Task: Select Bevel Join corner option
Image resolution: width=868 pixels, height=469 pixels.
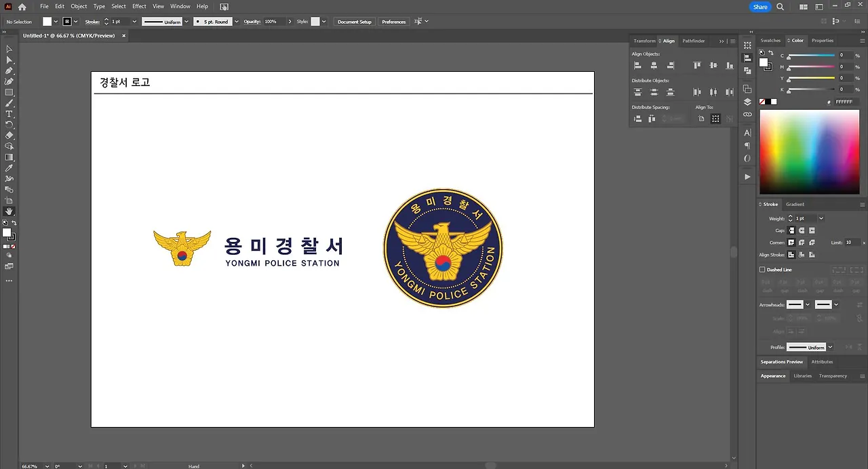Action: [x=812, y=243]
